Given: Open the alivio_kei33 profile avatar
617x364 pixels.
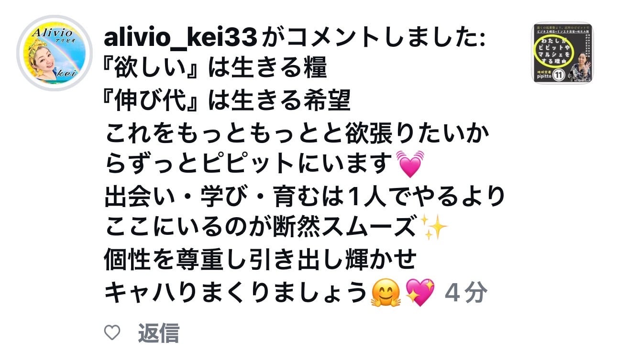Looking at the screenshot, I should (x=54, y=53).
